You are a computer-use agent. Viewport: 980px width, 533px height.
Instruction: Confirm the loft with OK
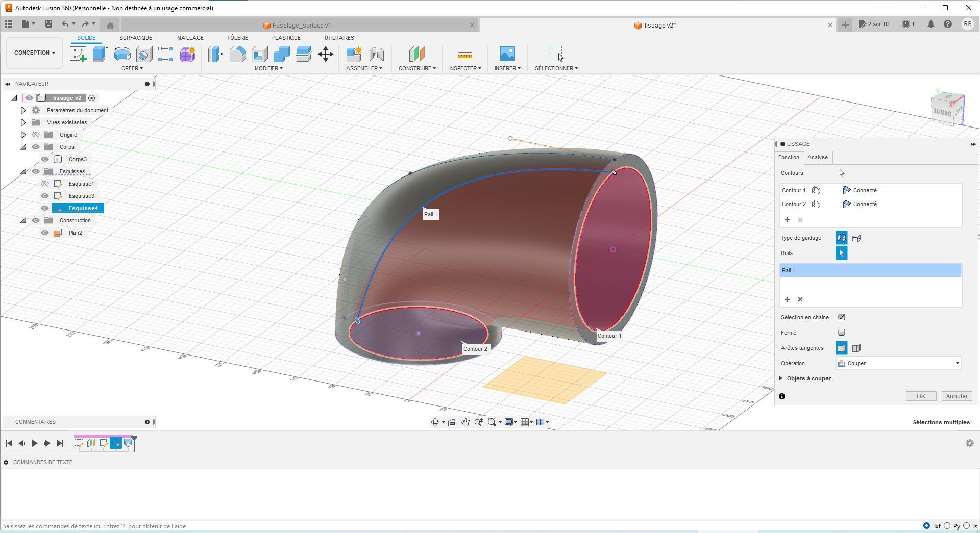pos(921,396)
